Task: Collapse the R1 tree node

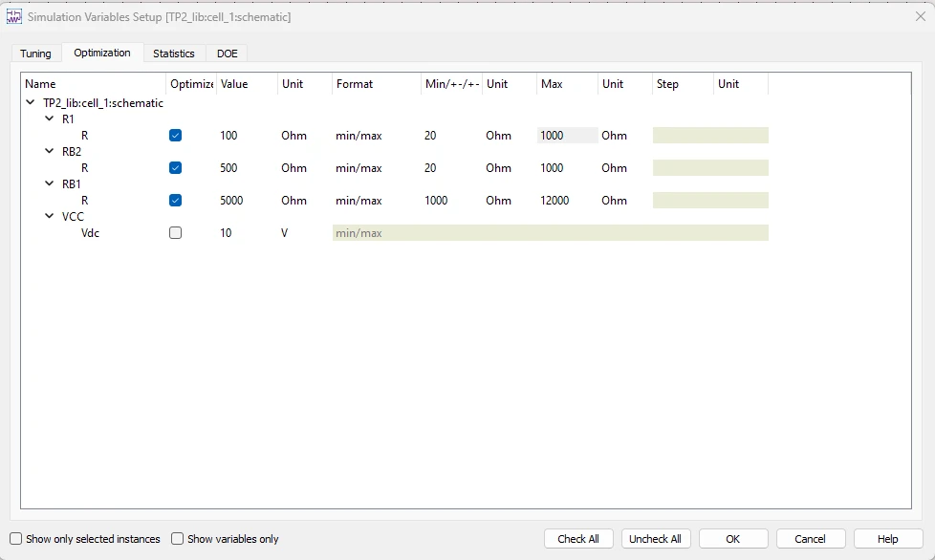Action: tap(50, 118)
